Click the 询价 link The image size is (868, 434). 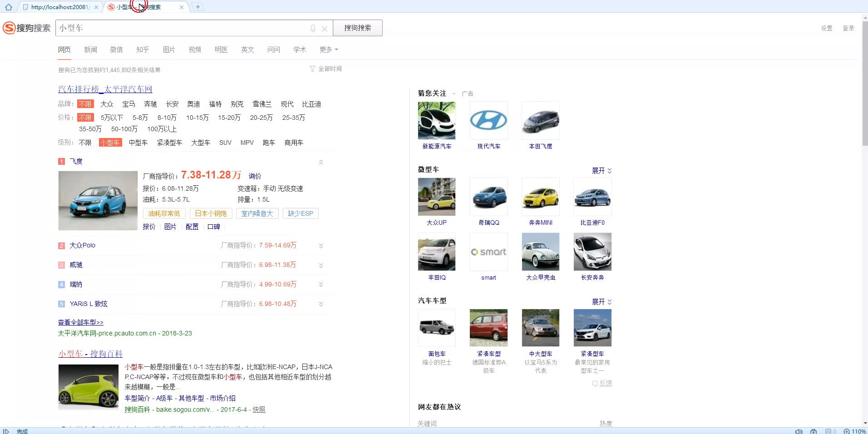(255, 176)
